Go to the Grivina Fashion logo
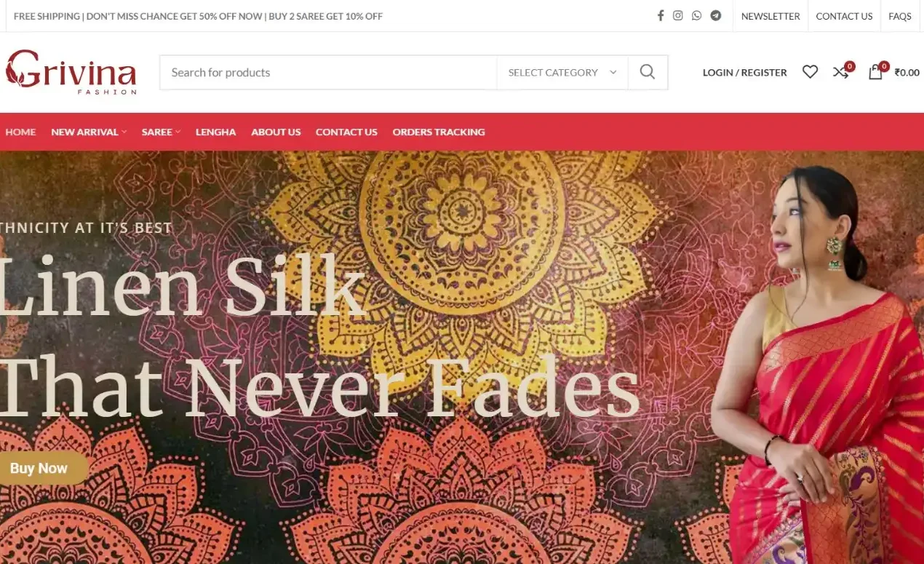 click(71, 72)
